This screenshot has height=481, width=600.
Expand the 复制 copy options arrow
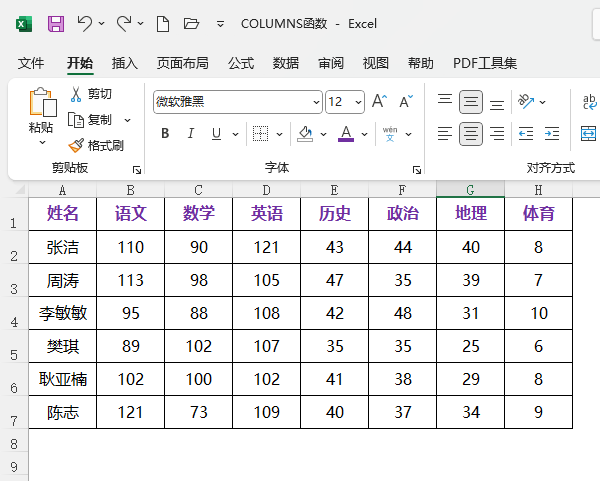pyautogui.click(x=127, y=121)
